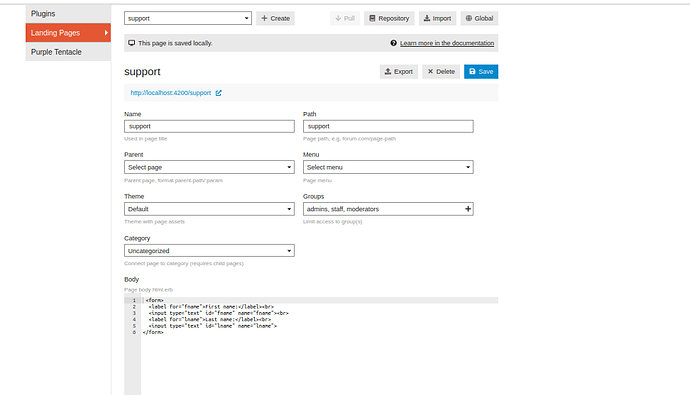This screenshot has height=395, width=690.
Task: Click the plus icon in Groups field
Action: click(x=468, y=209)
